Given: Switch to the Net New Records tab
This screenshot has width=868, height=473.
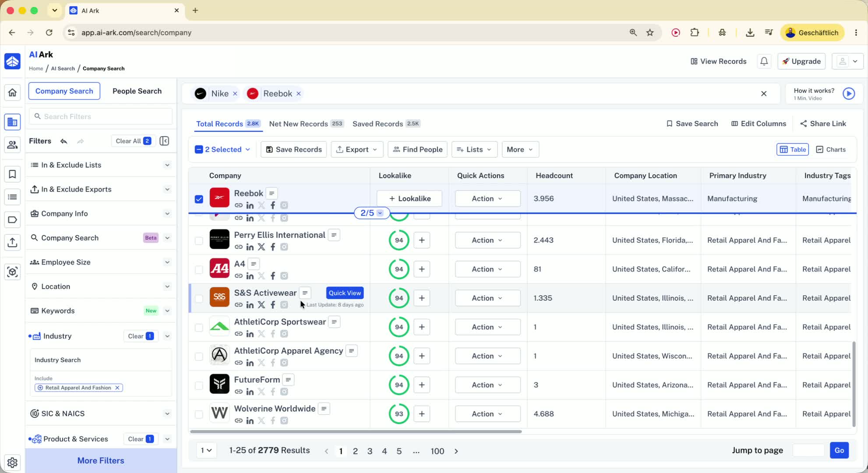Looking at the screenshot, I should 307,124.
